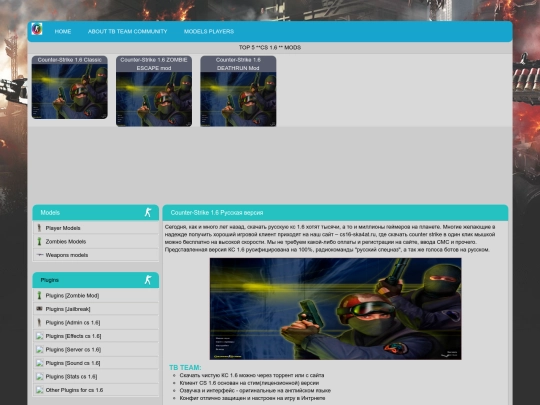Viewport: 540px width, 405px height.
Task: Open MODELS PLAYERS menu item
Action: 209,31
